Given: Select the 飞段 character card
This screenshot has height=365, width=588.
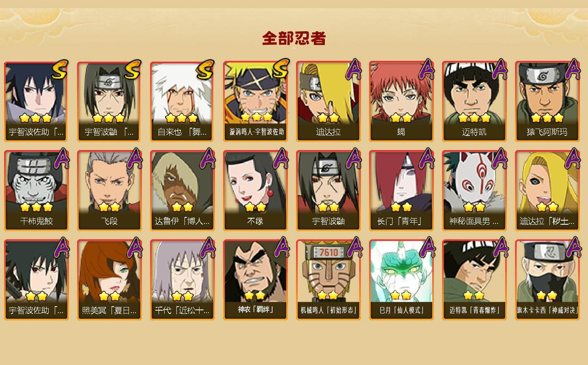Looking at the screenshot, I should (109, 191).
